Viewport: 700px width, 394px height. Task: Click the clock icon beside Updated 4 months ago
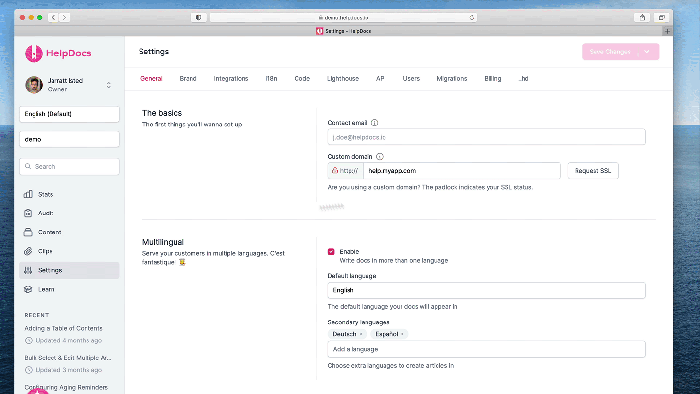pos(29,340)
